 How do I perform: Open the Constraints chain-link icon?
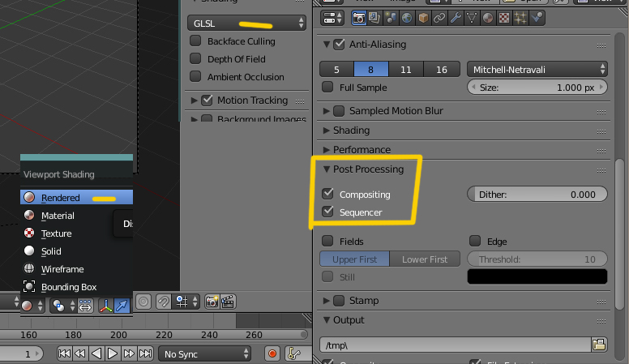click(x=439, y=18)
